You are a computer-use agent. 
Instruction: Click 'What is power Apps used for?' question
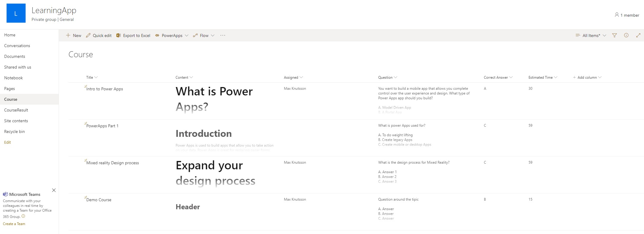(402, 125)
